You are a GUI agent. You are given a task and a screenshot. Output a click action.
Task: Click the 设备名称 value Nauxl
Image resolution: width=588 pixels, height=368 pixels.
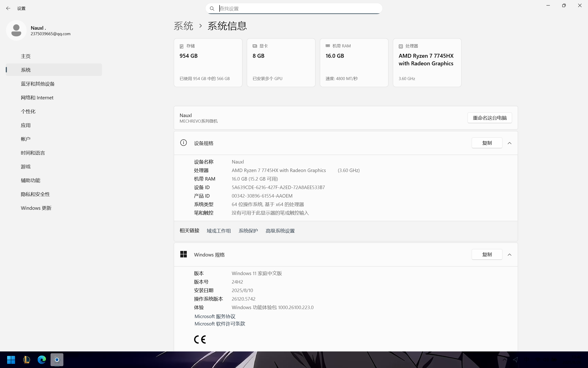[238, 162]
